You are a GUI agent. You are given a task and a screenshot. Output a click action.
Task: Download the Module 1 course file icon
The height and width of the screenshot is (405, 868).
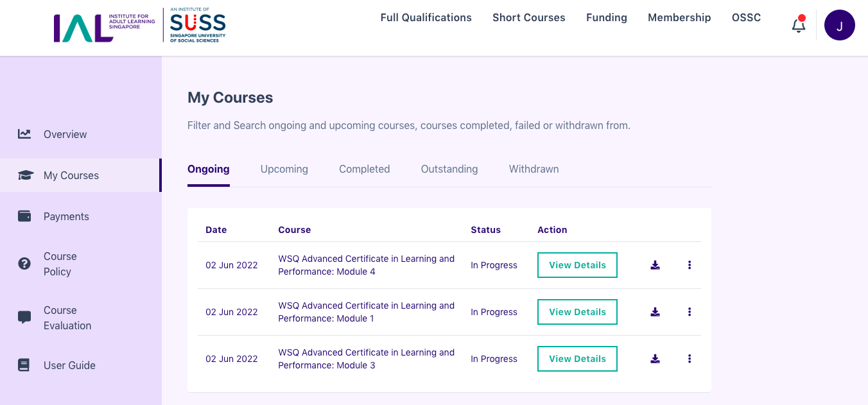[x=655, y=312]
